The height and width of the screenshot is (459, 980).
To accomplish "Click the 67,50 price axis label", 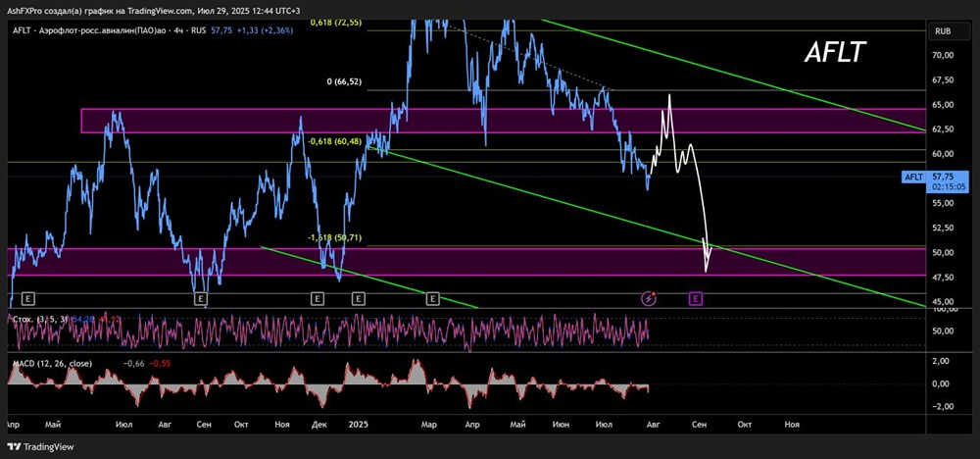I will pos(943,80).
